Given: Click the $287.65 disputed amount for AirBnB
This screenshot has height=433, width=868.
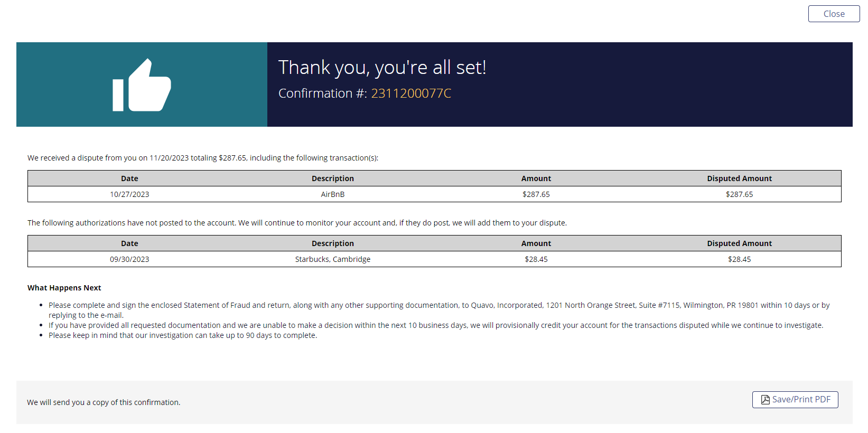Looking at the screenshot, I should pyautogui.click(x=739, y=194).
